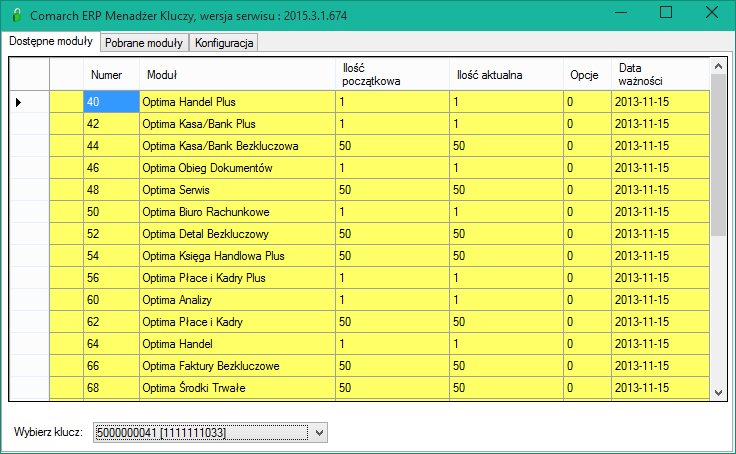Select Optima Księga Handlowa Plus module
736x454 pixels.
point(238,256)
